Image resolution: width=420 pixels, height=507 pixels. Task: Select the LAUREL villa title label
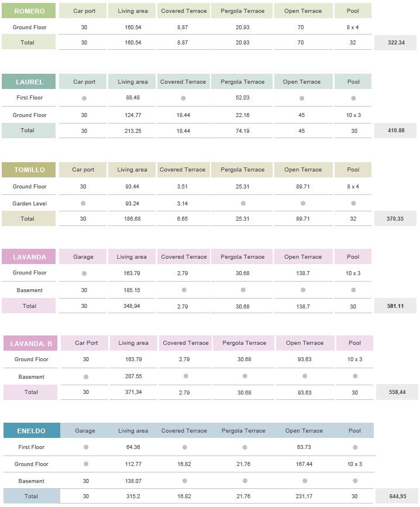(x=29, y=82)
